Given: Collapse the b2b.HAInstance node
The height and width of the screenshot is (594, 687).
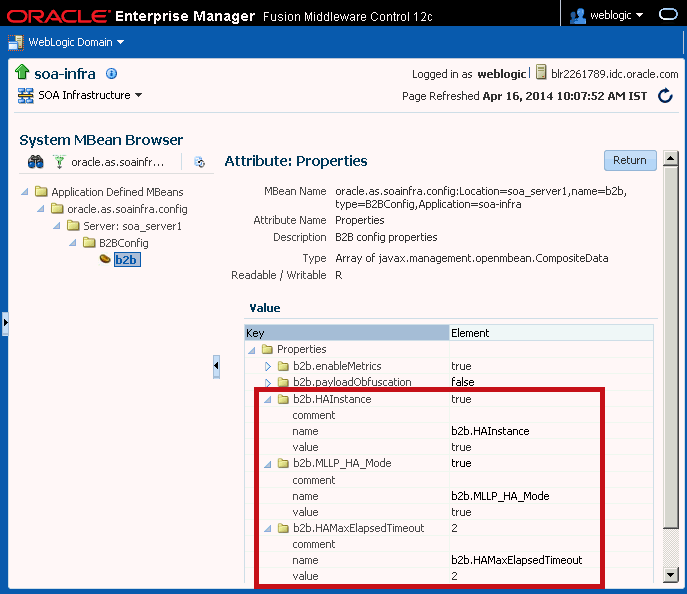Looking at the screenshot, I should 268,399.
